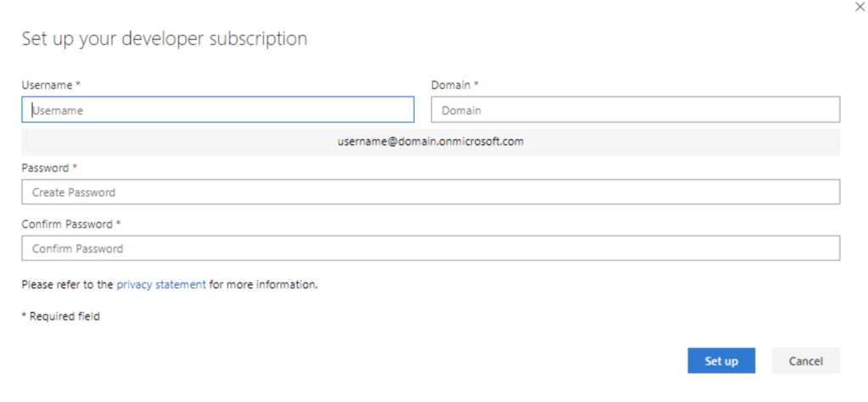
Task: Click the Domain field label
Action: click(451, 85)
